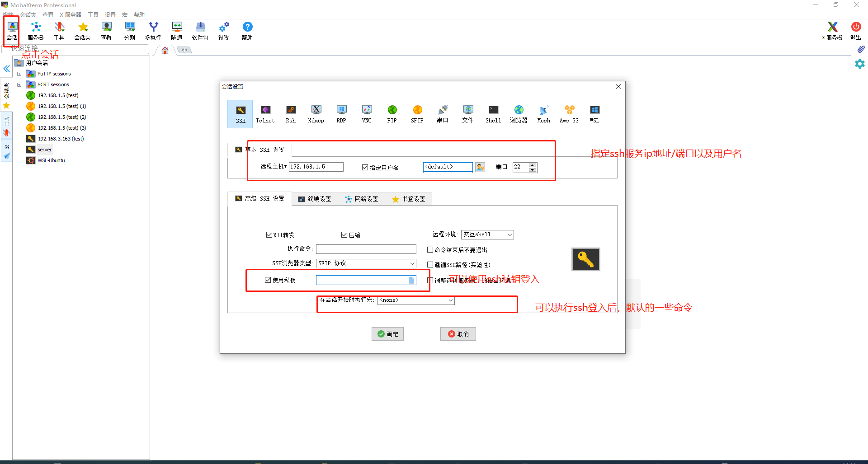Viewport: 868px width, 464px height.
Task: Click the 确定 (OK) button
Action: [x=387, y=334]
